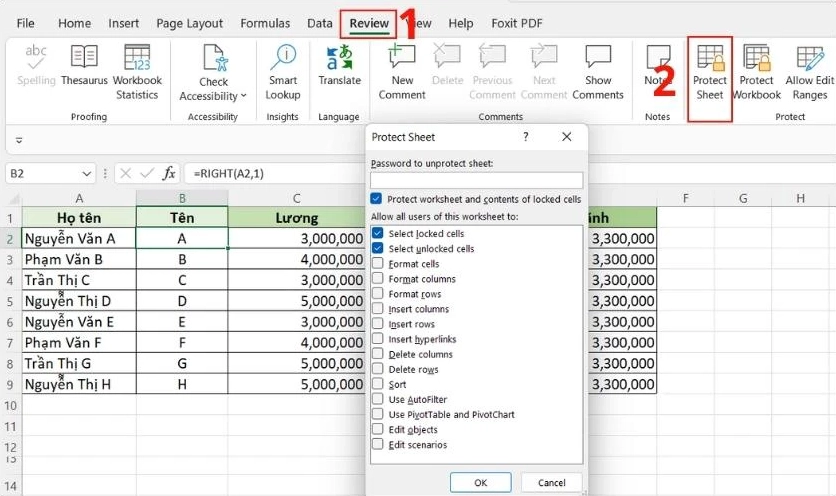Open Smart Lookup
The width and height of the screenshot is (836, 496).
click(283, 72)
